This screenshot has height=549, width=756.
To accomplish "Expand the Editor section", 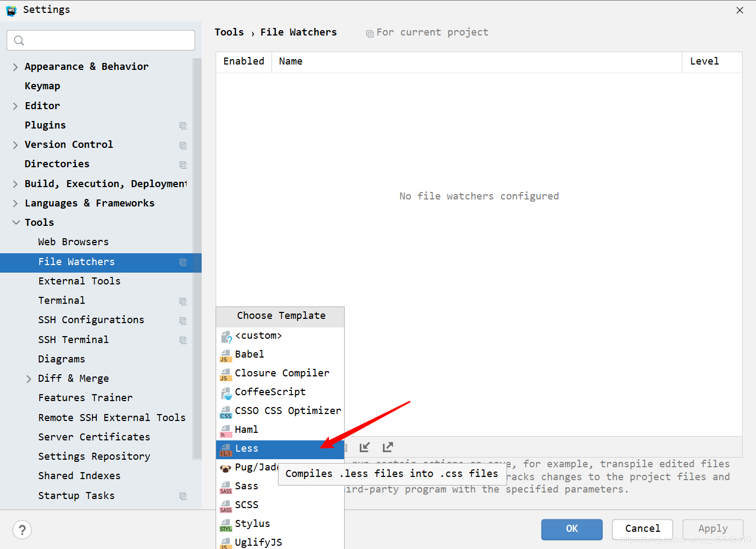I will pyautogui.click(x=15, y=106).
